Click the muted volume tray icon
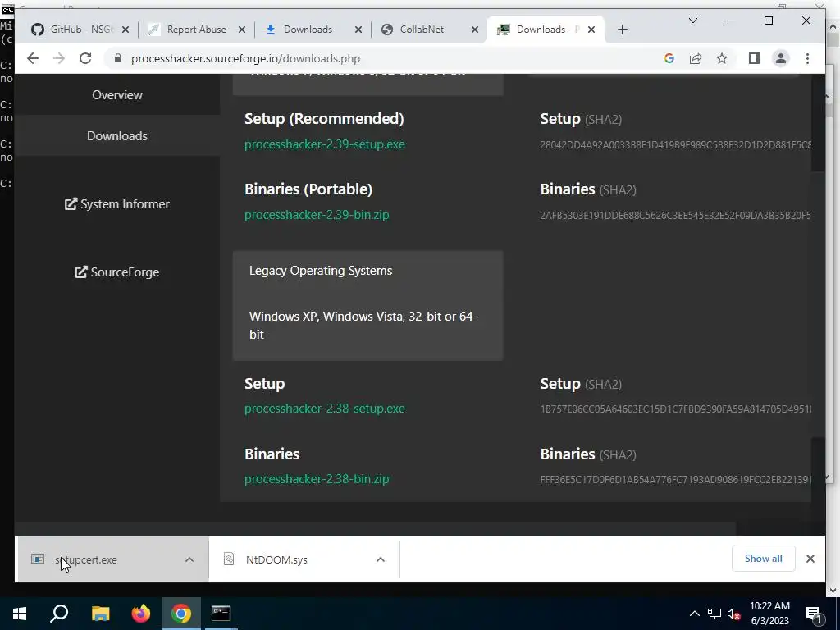840x630 pixels. 733,614
